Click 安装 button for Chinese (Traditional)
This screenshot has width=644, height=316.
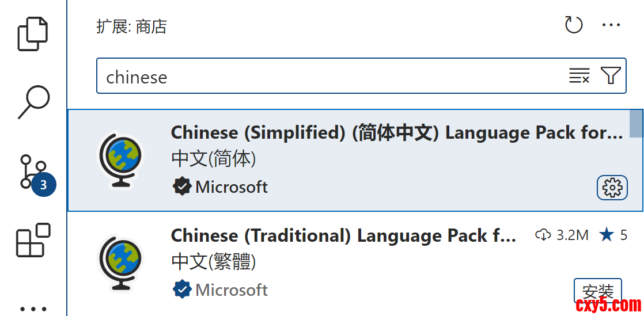coord(597,291)
